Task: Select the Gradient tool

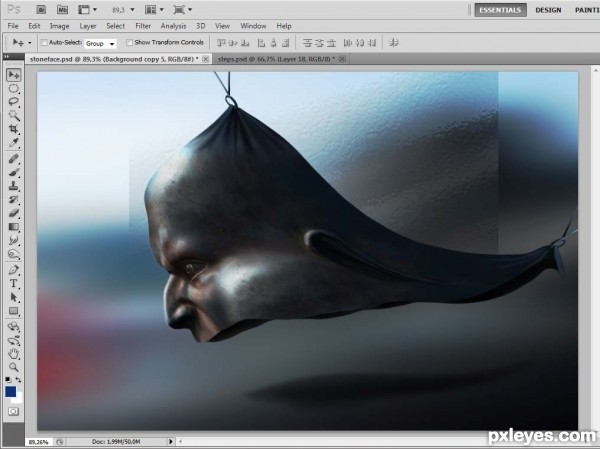Action: click(14, 227)
